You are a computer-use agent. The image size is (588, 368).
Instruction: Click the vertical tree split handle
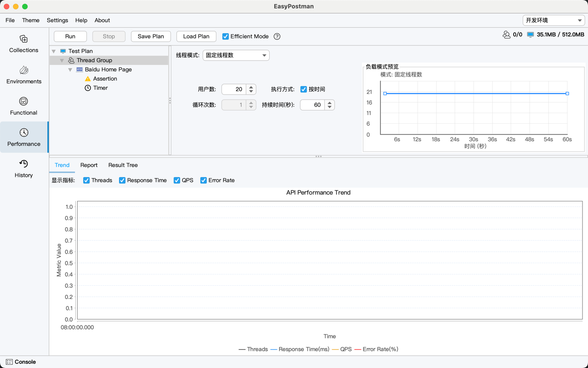(170, 100)
